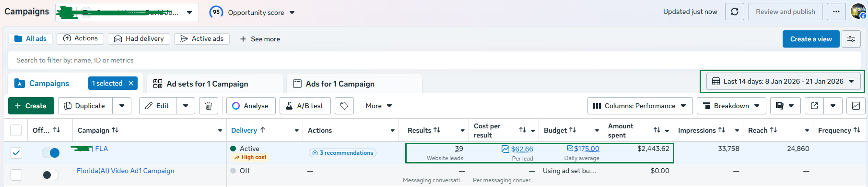Click the export share icon
Viewport: 868px width, 187px height.
pos(814,106)
